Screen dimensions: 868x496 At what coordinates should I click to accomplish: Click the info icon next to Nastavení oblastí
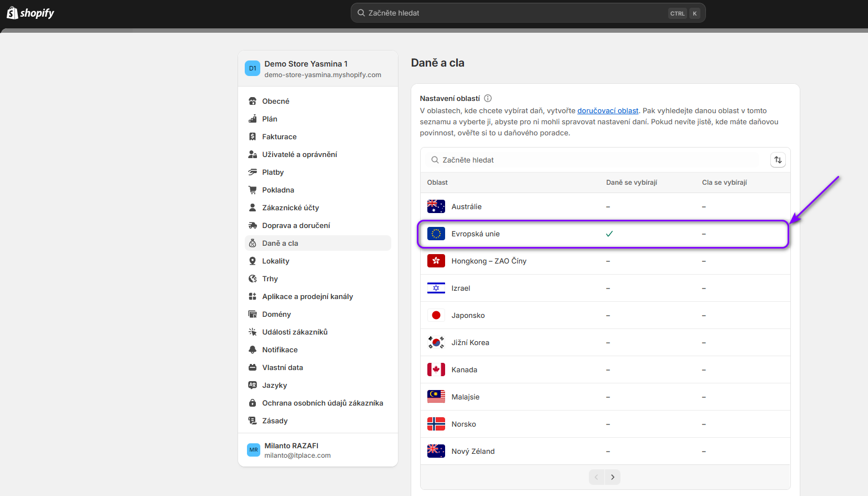[488, 98]
